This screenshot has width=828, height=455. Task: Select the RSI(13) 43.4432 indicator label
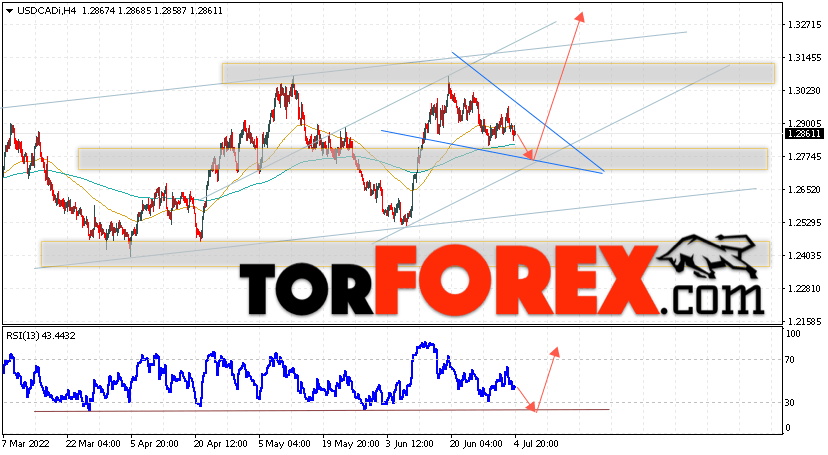(41, 336)
